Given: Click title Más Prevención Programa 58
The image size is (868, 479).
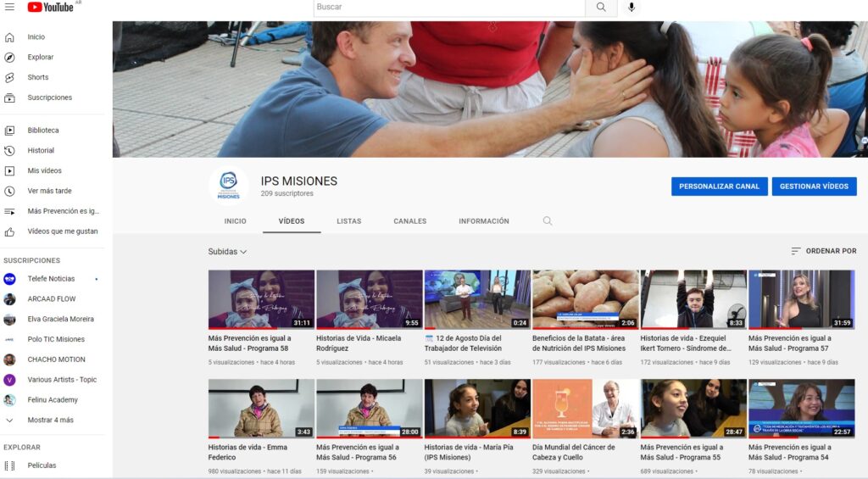Looking at the screenshot, I should tap(250, 343).
